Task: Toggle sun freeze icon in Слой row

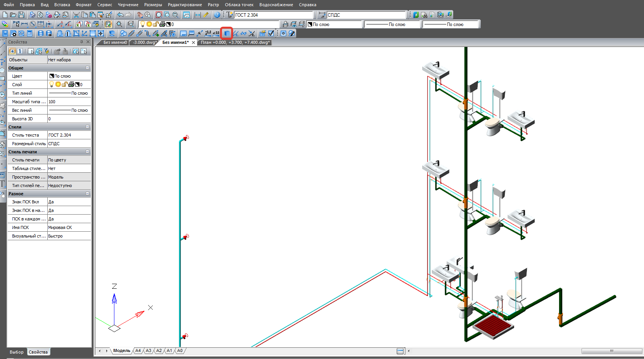Action: pyautogui.click(x=58, y=84)
